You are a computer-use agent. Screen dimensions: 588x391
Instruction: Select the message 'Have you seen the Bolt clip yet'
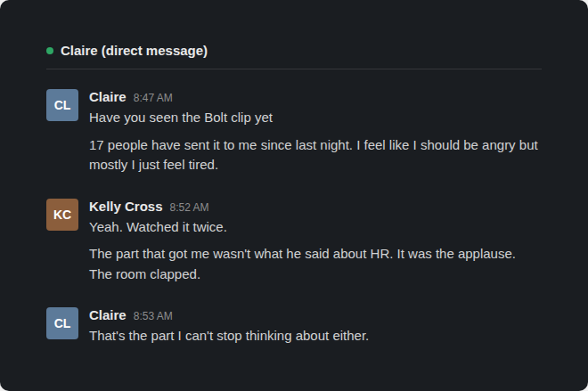coord(181,118)
